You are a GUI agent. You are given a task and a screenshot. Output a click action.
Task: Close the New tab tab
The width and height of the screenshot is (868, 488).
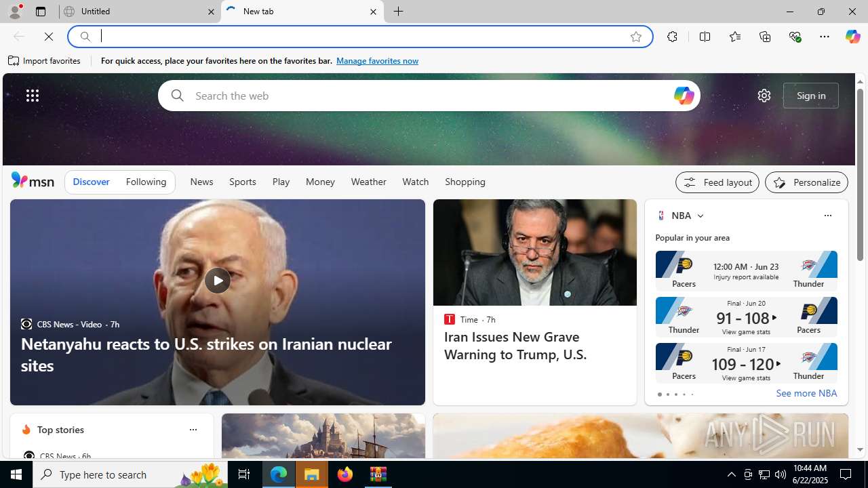[x=373, y=12]
